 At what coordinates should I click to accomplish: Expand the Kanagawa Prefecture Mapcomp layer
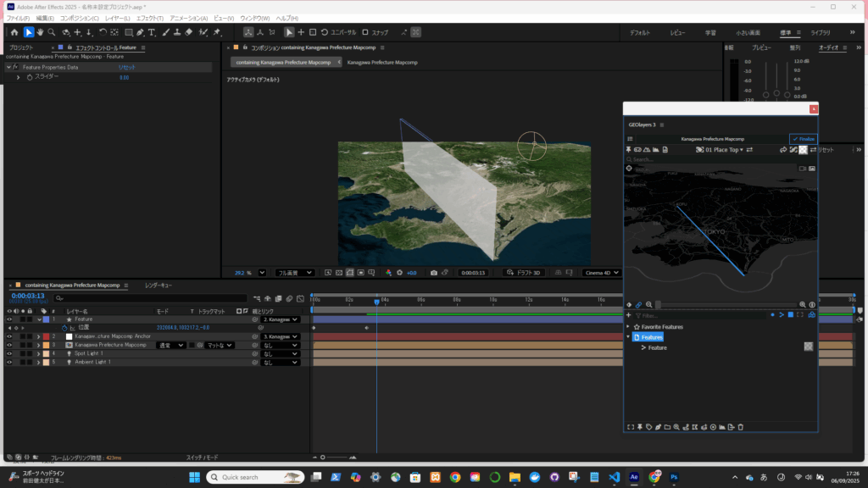click(x=38, y=345)
